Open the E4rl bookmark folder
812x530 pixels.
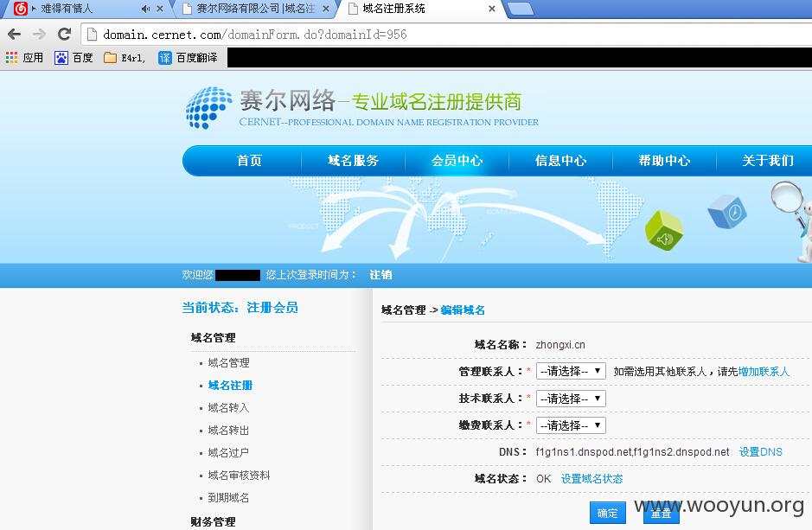tap(125, 57)
